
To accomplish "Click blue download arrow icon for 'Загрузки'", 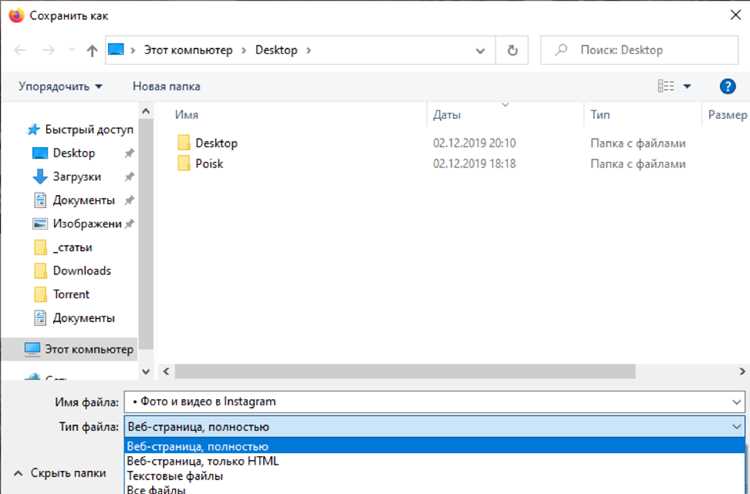I will (40, 176).
